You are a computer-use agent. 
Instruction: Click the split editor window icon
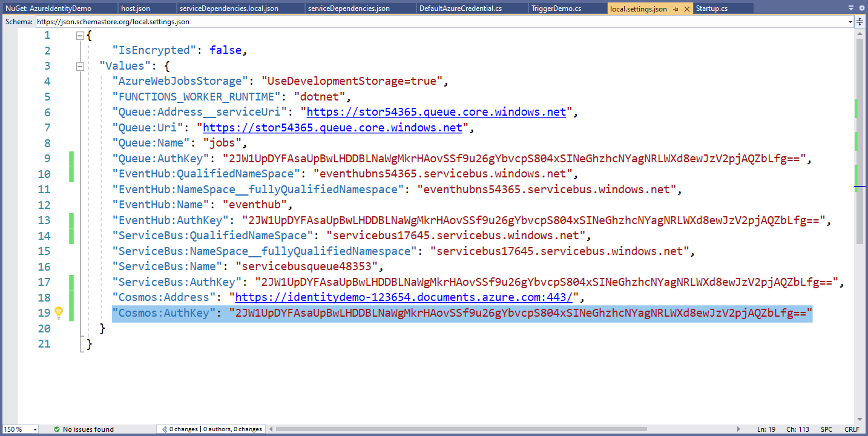click(860, 22)
